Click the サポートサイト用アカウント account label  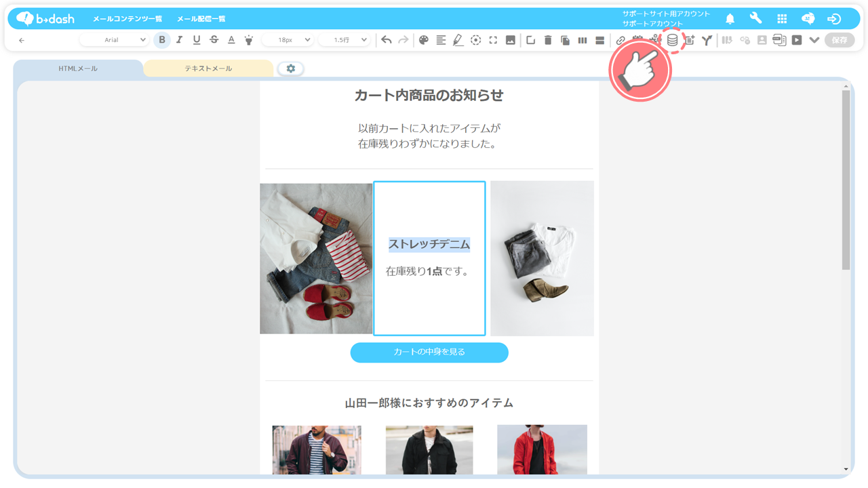click(666, 14)
